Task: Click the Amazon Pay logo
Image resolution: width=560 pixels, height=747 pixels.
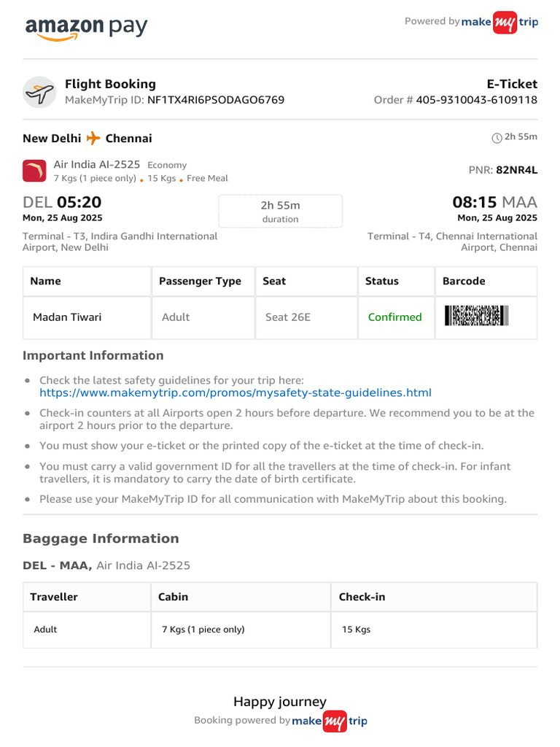Action: coord(86,27)
